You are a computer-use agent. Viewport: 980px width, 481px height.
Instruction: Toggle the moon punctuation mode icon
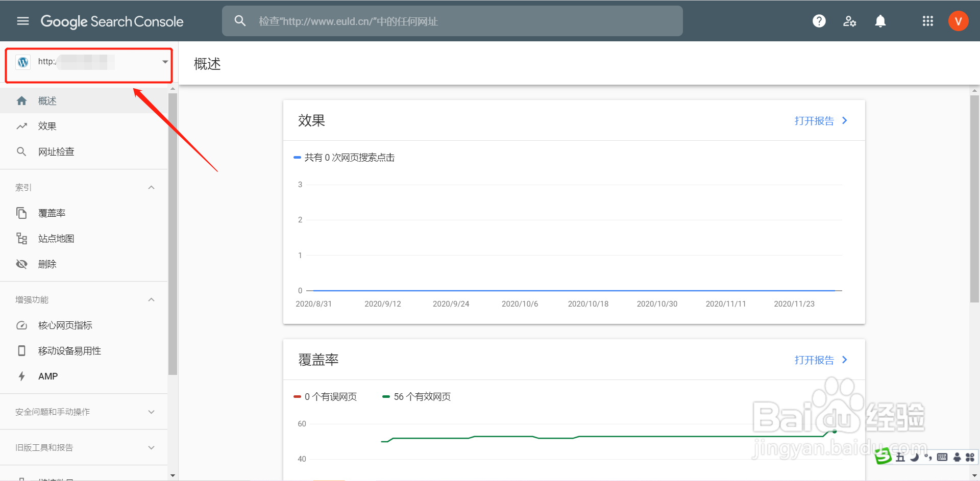click(914, 458)
